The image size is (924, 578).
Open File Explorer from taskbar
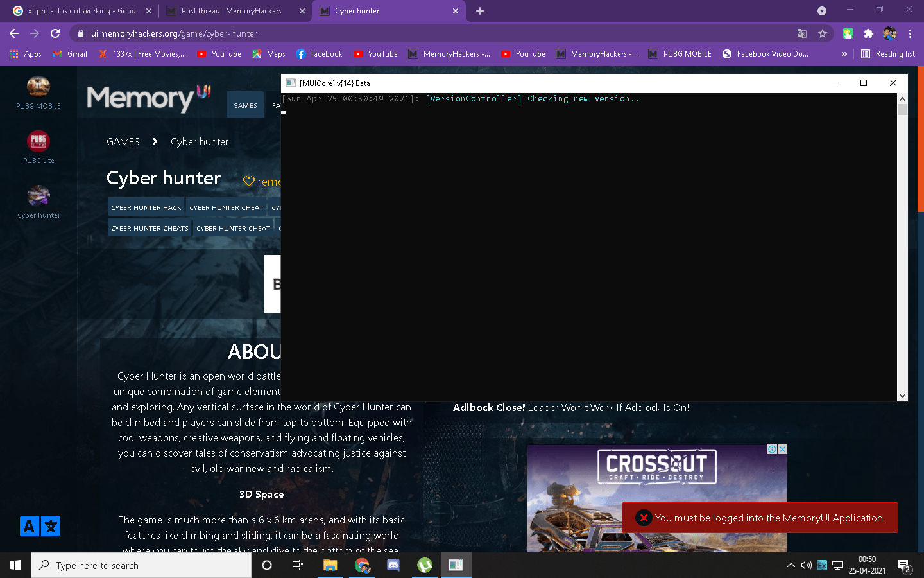click(x=330, y=565)
